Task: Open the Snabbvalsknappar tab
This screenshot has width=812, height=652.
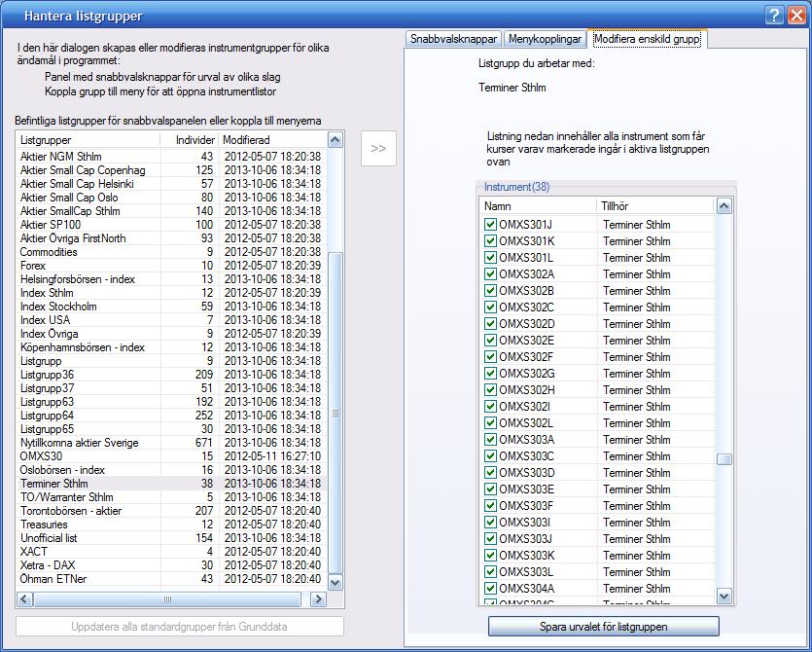Action: coord(453,39)
